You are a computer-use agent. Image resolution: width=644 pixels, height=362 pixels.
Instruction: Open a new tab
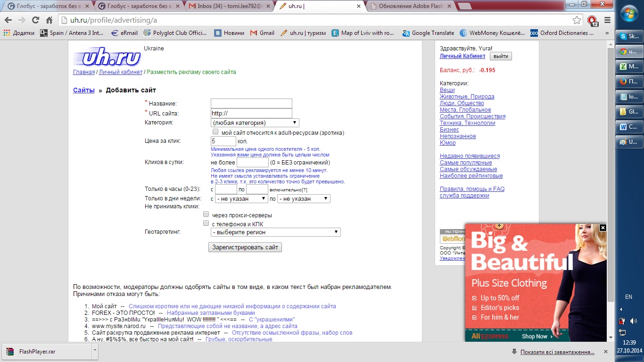(464, 7)
